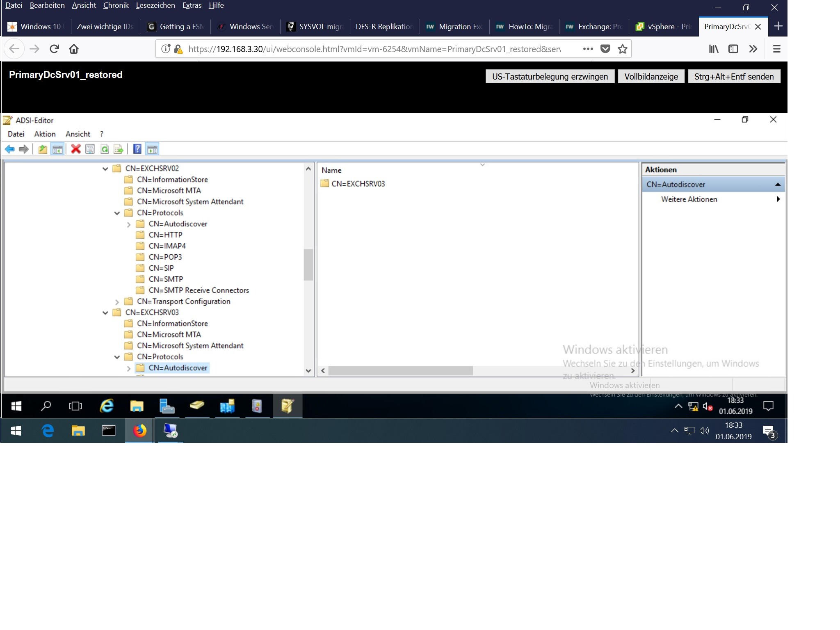Click the Export List icon

click(x=119, y=149)
